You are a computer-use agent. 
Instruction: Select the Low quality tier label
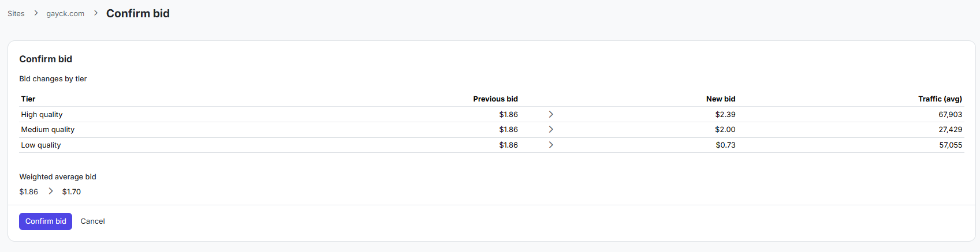[x=41, y=145]
